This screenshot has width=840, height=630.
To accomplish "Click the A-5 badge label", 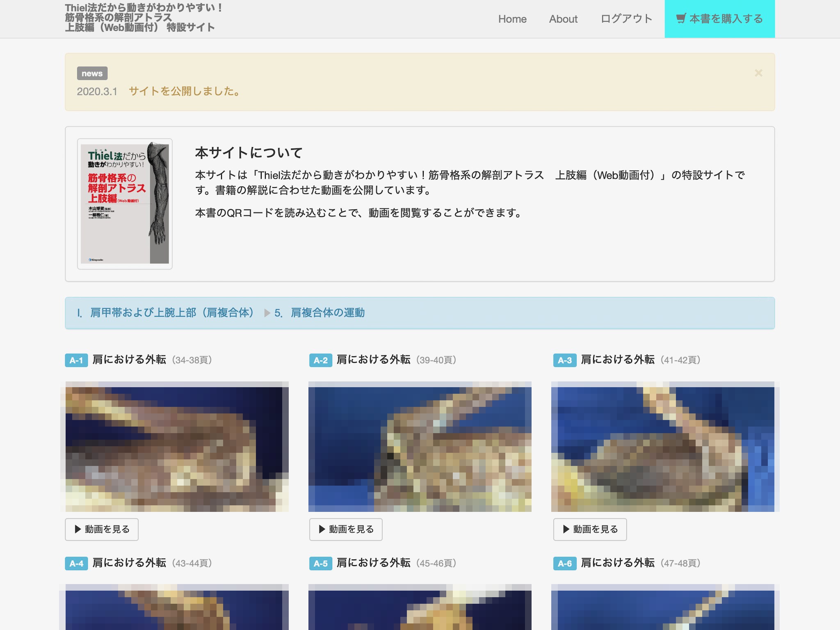I will tap(321, 563).
